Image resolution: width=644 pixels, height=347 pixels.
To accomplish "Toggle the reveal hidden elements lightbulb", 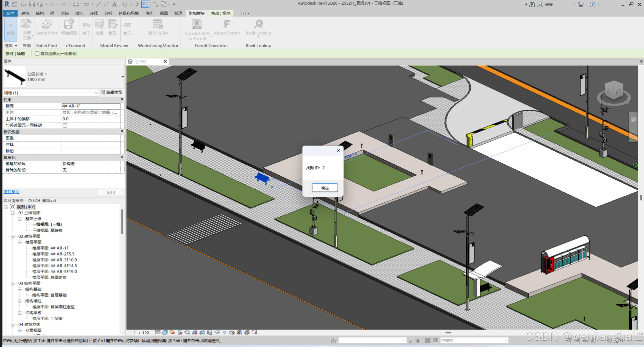I will pos(224,332).
